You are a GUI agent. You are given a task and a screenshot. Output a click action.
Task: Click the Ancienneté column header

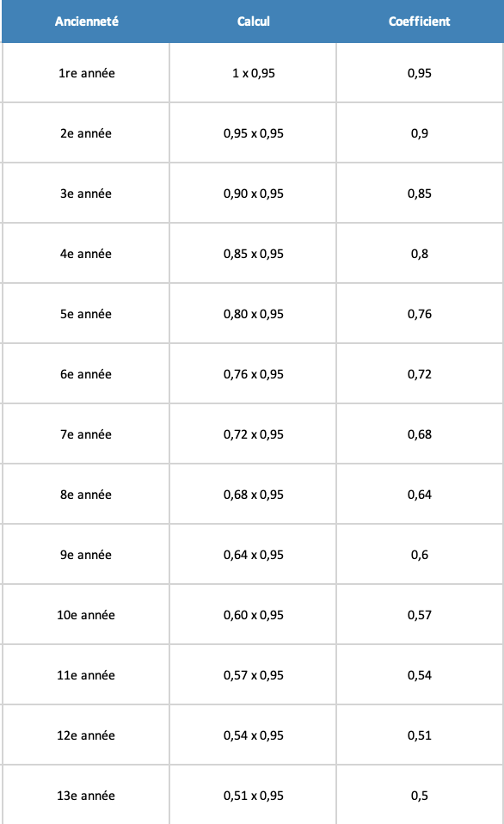click(86, 22)
